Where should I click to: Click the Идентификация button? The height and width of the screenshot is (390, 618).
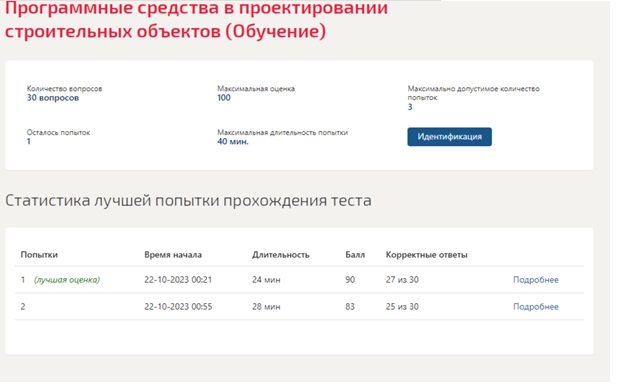[449, 137]
